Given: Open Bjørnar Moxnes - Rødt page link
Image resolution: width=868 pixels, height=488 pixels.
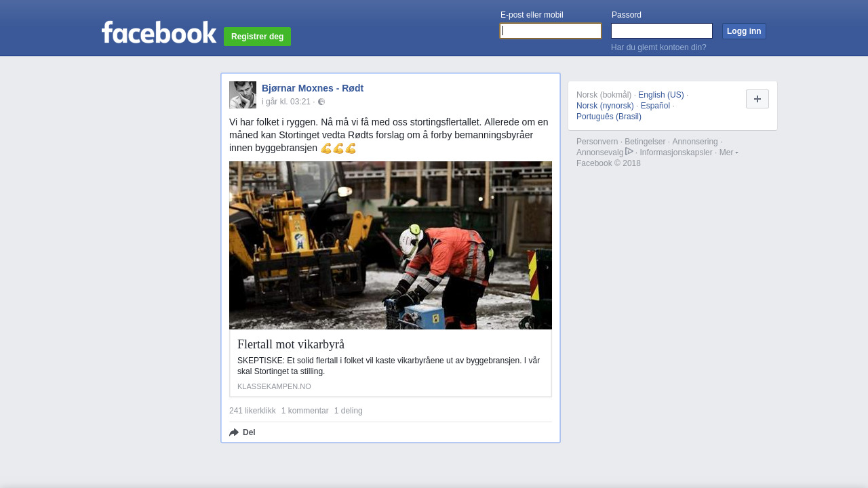Looking at the screenshot, I should 313,88.
